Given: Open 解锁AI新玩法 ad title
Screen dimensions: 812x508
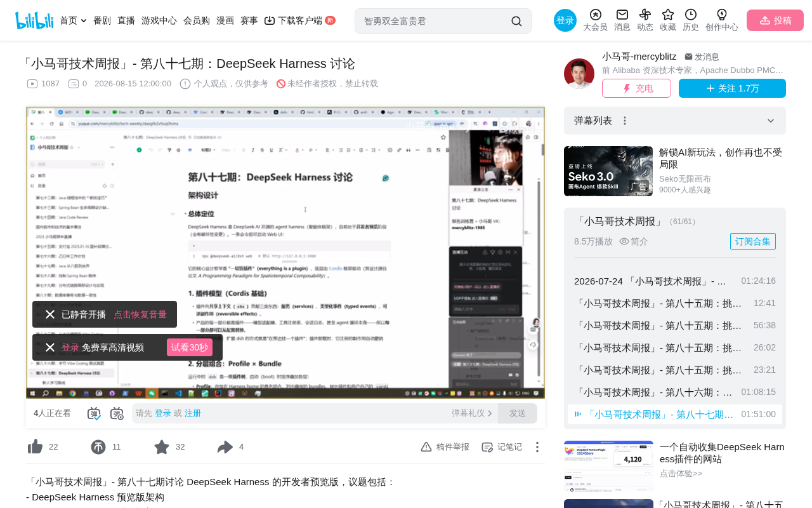Looking at the screenshot, I should 721,158.
